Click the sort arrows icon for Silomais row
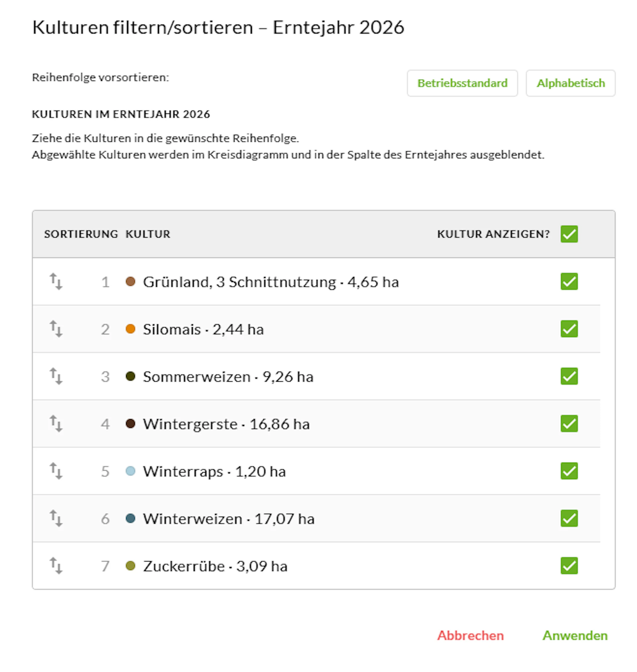This screenshot has height=672, width=637. coord(56,329)
